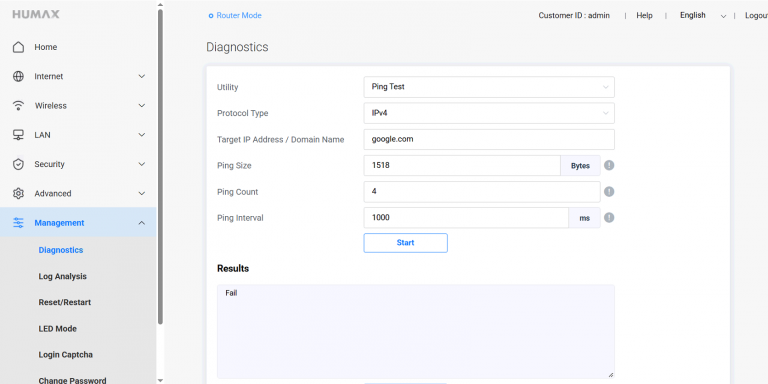Click the Diagnostics page heading
This screenshot has height=384, width=768.
(x=237, y=47)
